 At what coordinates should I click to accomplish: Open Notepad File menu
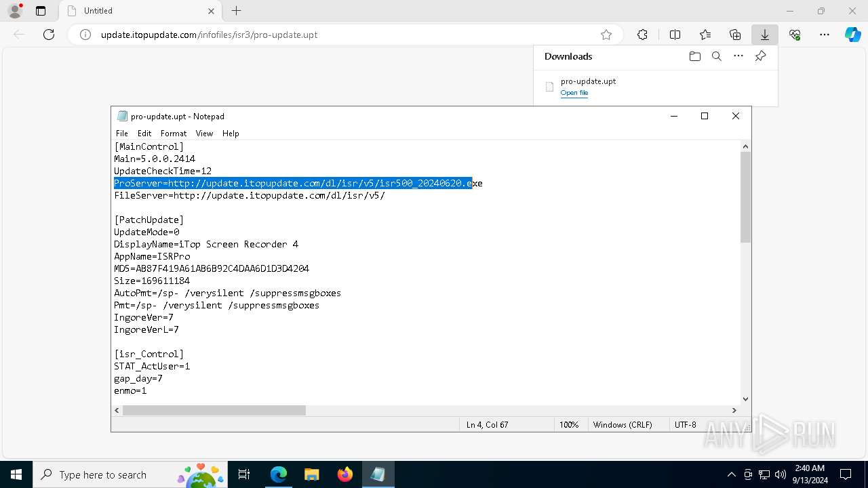click(122, 134)
